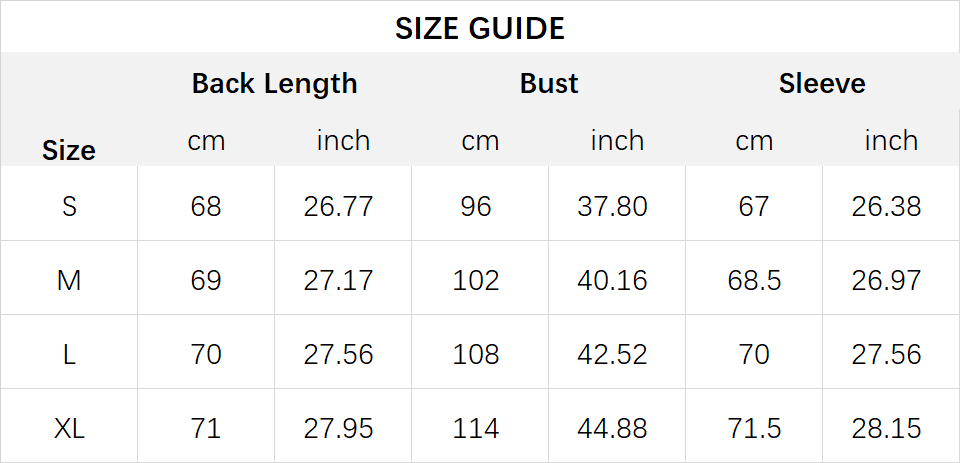Click the 42.52 bust inch cell
This screenshot has height=463, width=960.
click(612, 355)
